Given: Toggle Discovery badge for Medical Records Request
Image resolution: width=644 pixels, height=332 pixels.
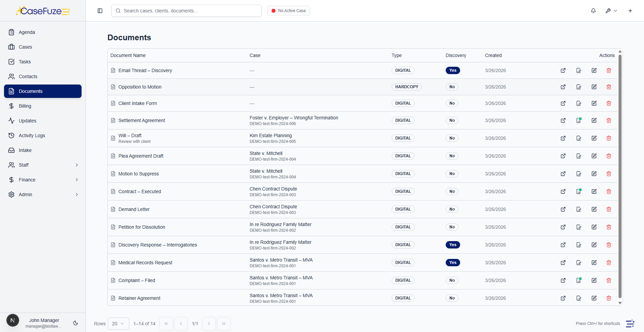Looking at the screenshot, I should (452, 263).
